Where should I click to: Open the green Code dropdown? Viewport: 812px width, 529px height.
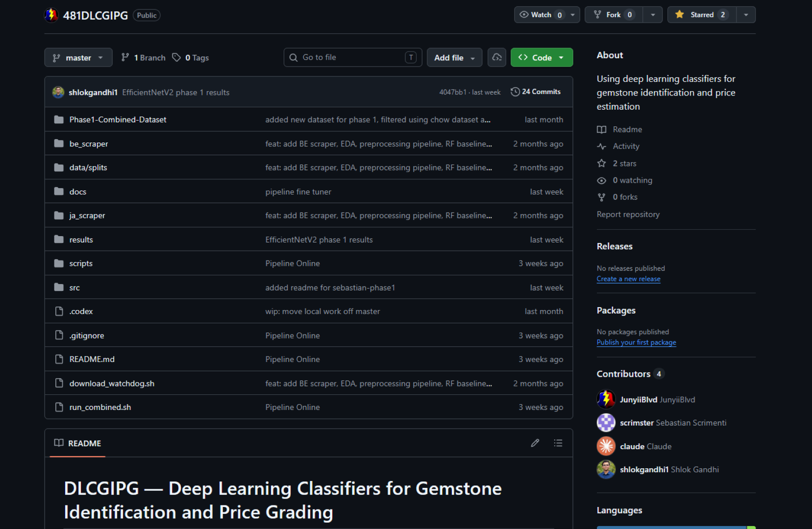click(x=541, y=57)
